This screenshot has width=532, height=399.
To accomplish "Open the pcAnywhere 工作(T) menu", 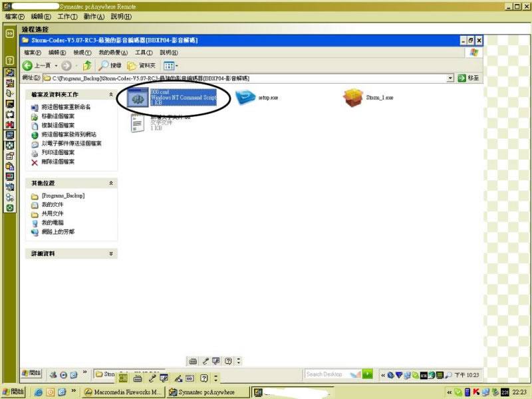I will (67, 16).
